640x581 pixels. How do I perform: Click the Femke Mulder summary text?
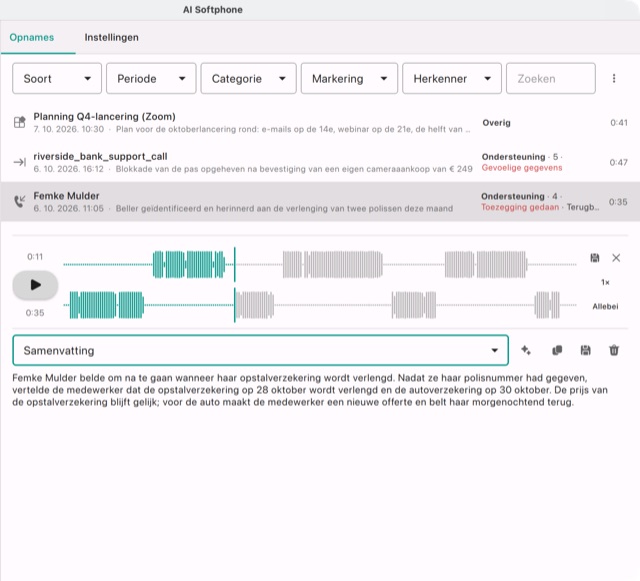pos(310,390)
